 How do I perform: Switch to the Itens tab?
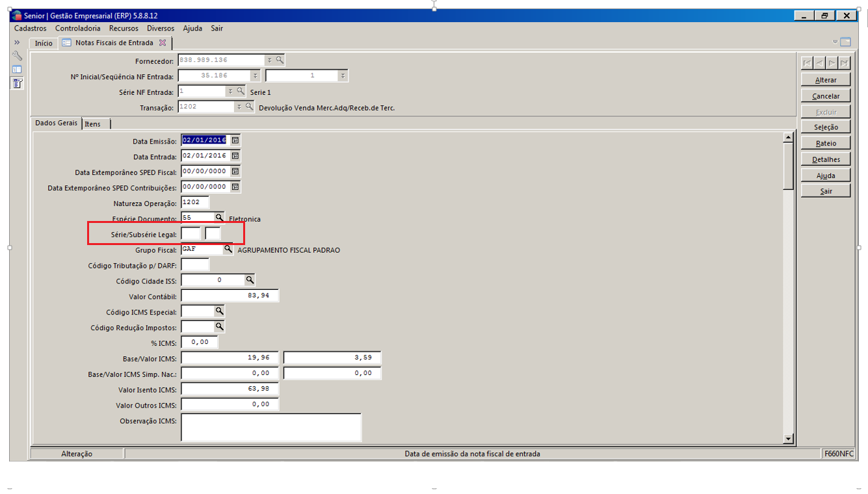coord(93,124)
